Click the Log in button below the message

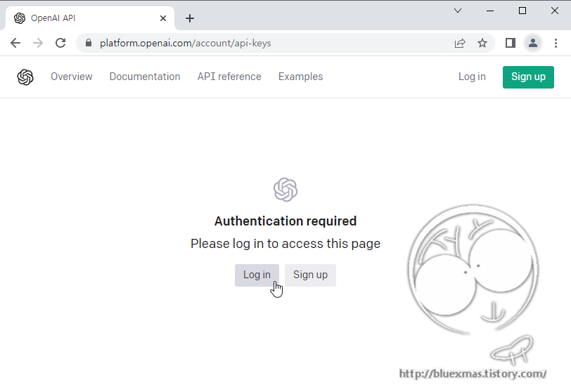[x=257, y=275]
